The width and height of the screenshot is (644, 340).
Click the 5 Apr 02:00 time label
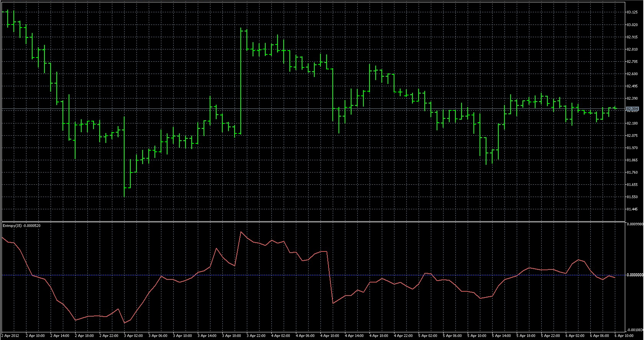coord(428,336)
